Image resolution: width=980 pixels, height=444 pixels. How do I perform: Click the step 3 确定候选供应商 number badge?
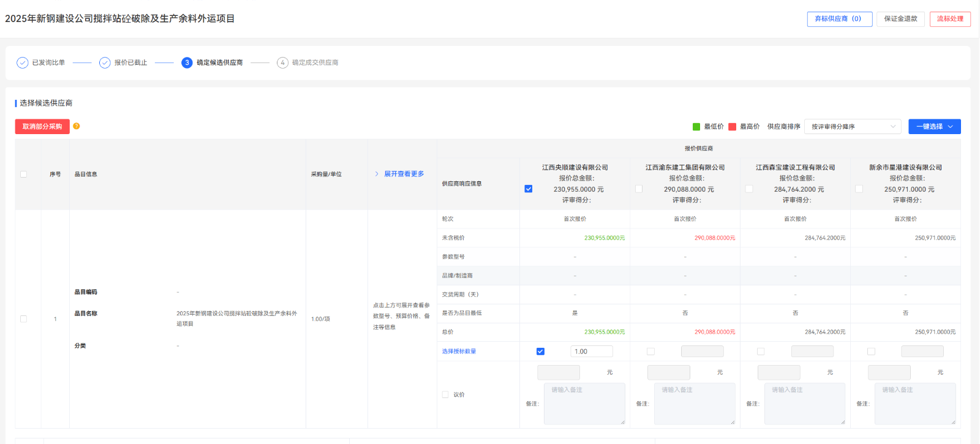coord(187,62)
